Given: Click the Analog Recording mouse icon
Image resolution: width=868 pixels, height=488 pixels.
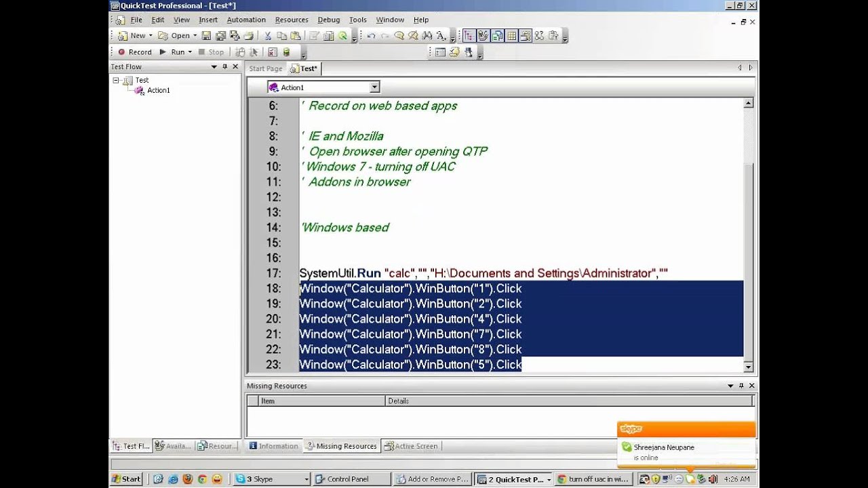Looking at the screenshot, I should [x=241, y=52].
